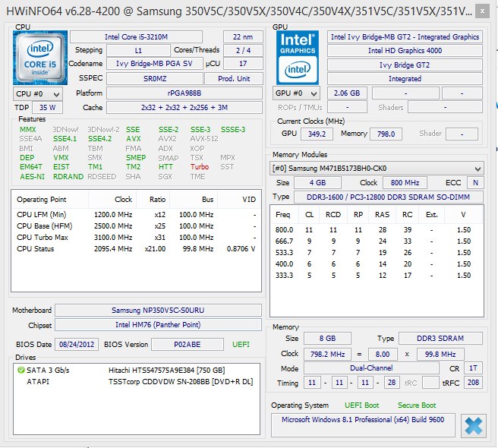This screenshot has height=448, width=498.
Task: Click the memory clock 798.2 MHz field
Action: point(327,354)
